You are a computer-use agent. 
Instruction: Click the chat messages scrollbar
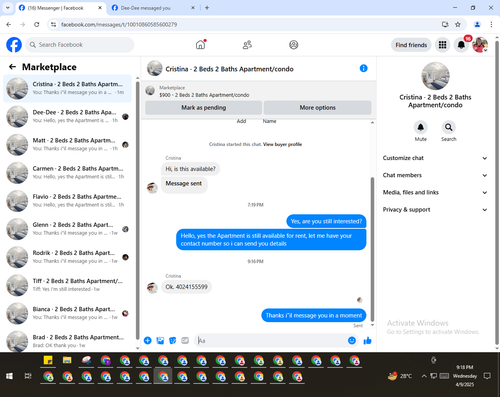372,248
